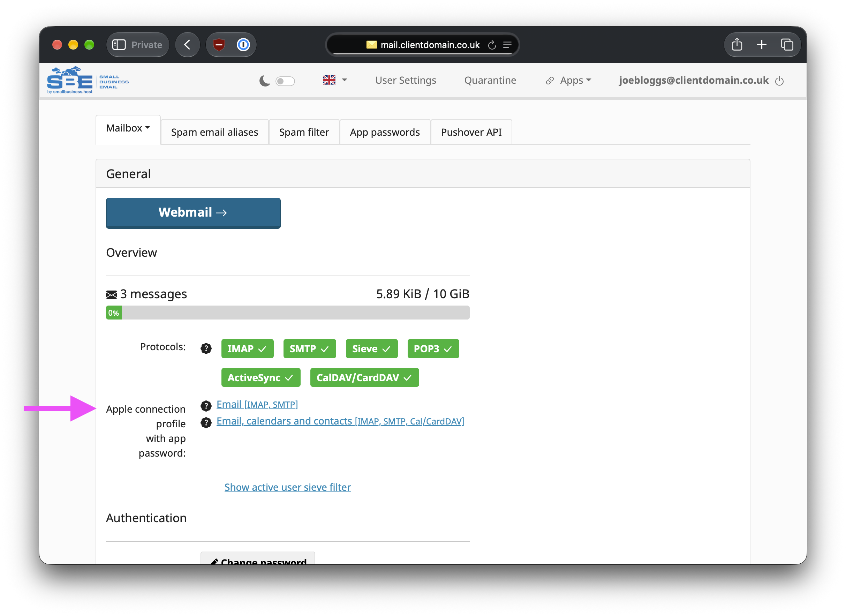Click the Change password button
This screenshot has width=846, height=616.
(x=258, y=558)
